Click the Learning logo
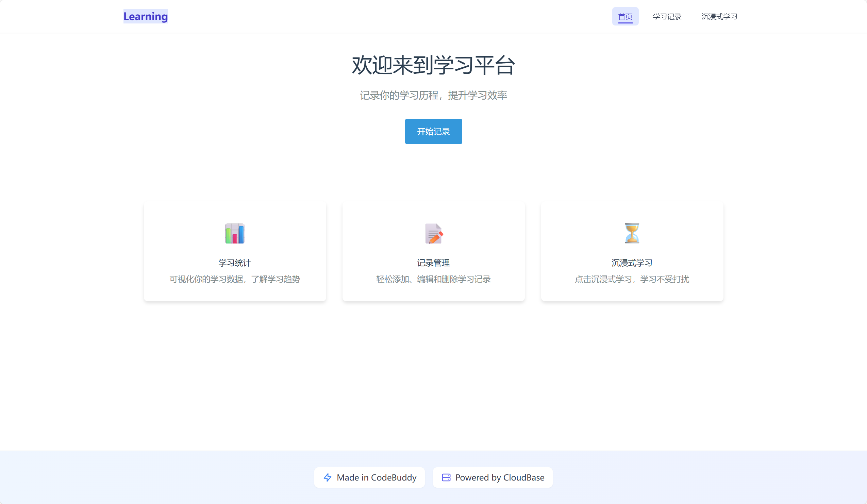This screenshot has height=504, width=867. tap(146, 16)
